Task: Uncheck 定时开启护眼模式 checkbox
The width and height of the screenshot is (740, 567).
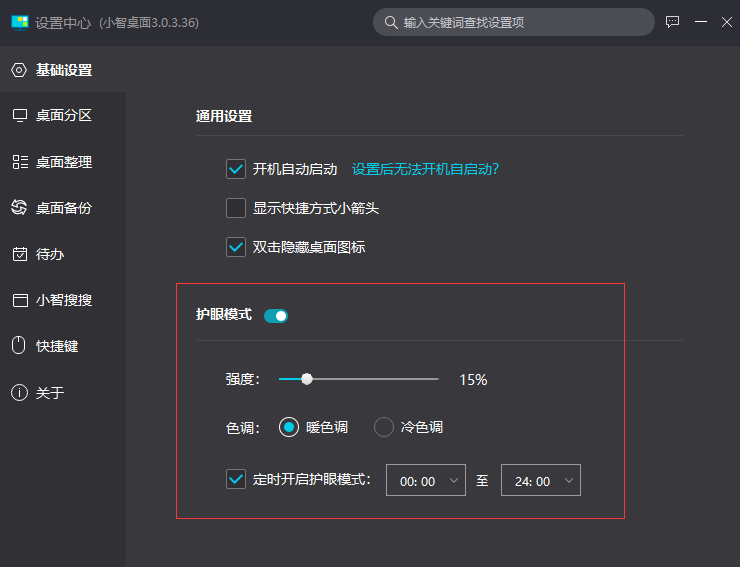Action: click(x=236, y=479)
